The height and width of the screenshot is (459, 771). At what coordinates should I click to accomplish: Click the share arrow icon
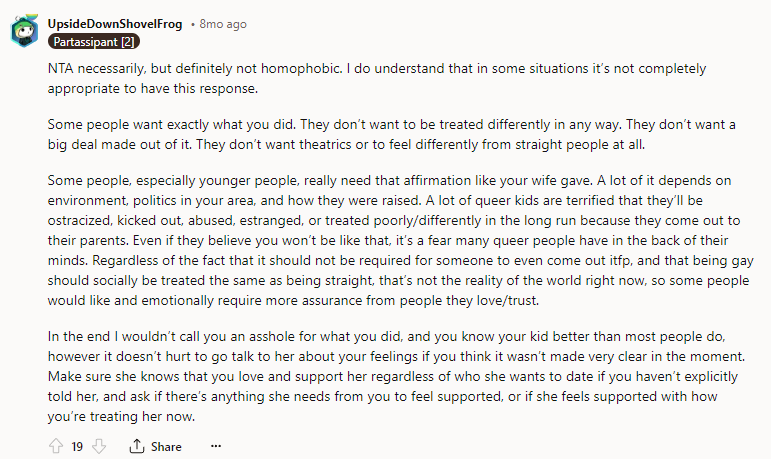(x=137, y=446)
